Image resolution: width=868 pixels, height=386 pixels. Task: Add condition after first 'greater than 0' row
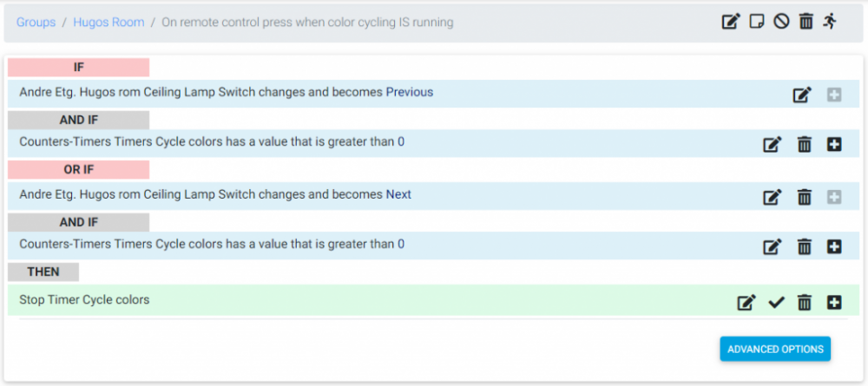[x=834, y=145]
